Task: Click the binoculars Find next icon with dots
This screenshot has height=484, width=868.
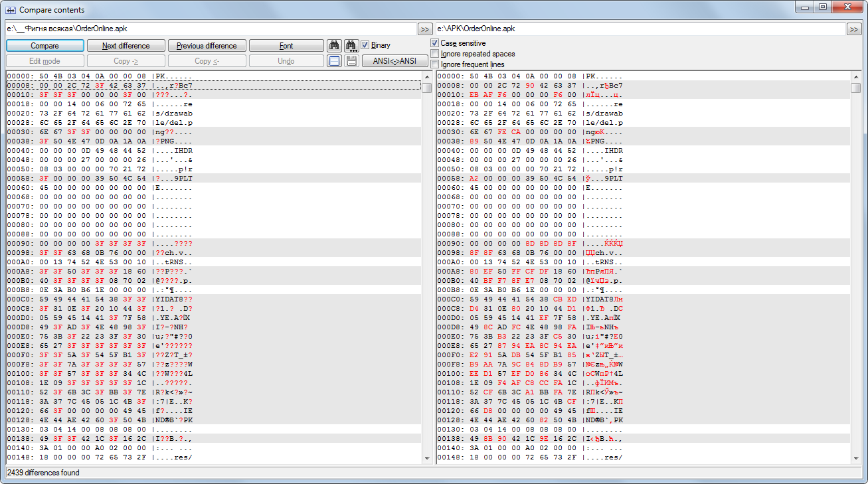Action: pos(352,46)
